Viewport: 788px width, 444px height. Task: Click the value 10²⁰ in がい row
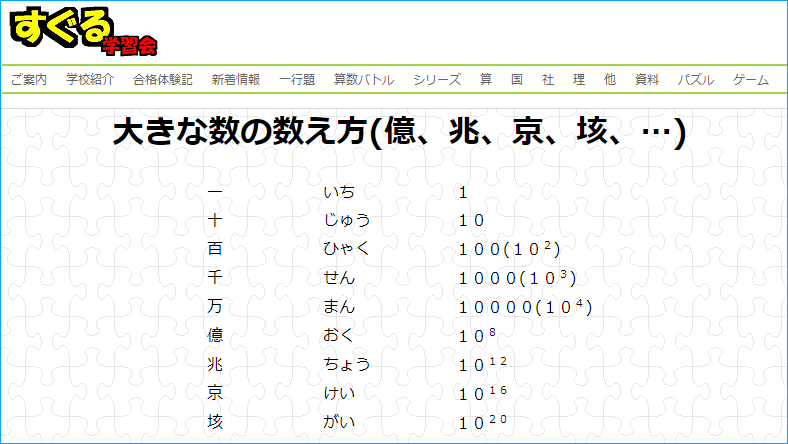tap(482, 421)
